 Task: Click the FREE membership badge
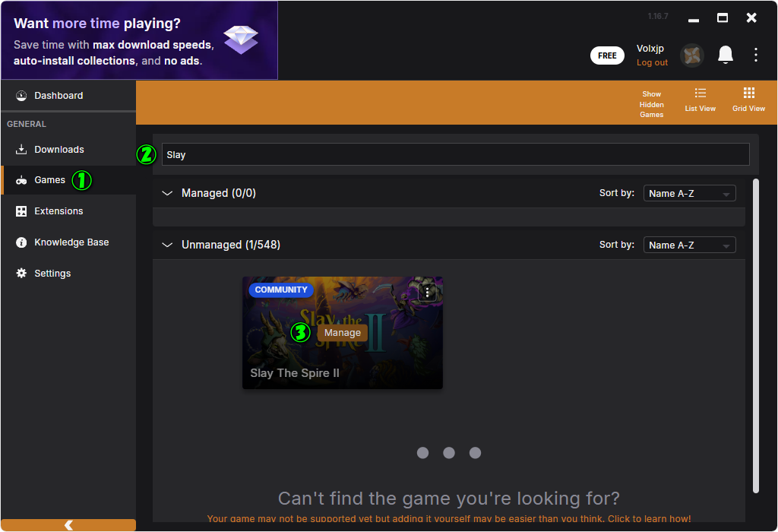(607, 55)
